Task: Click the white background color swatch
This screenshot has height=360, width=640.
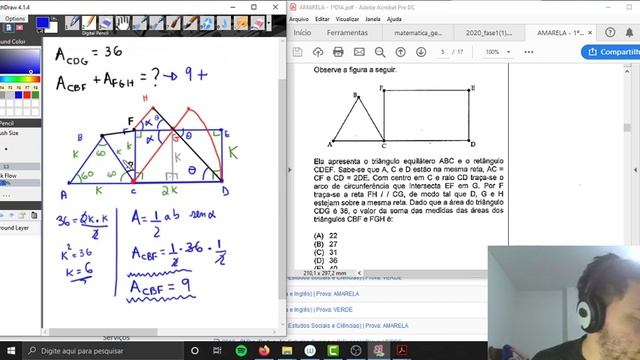Action: coord(53,28)
